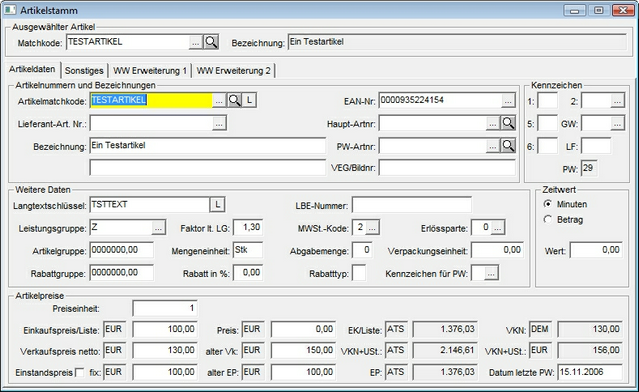Click the Rabatt in % field
Viewport: 639px width, 392px height.
(248, 273)
